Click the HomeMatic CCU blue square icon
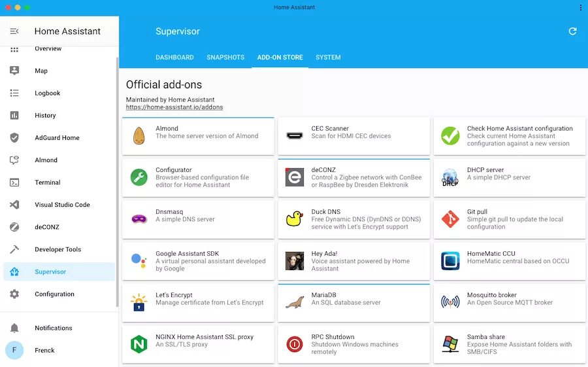 (450, 260)
